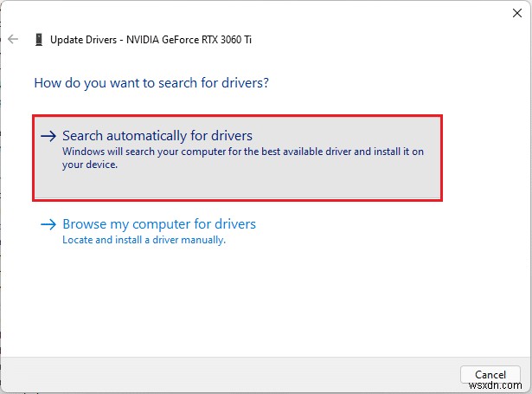Click the Cancel button
Viewport: 532px width, 394px height.
point(490,375)
